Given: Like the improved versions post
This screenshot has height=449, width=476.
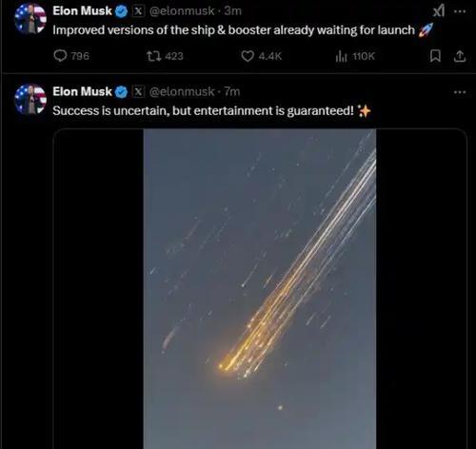Looking at the screenshot, I should pyautogui.click(x=261, y=56).
